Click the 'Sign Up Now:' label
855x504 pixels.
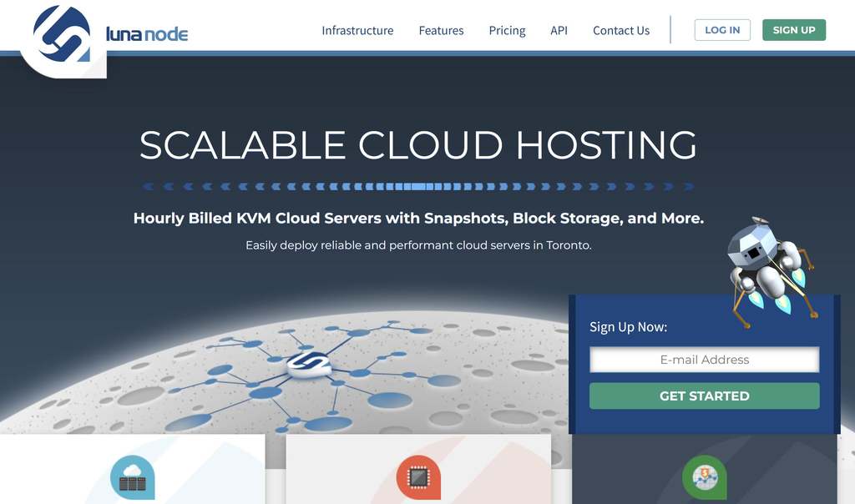tap(628, 327)
